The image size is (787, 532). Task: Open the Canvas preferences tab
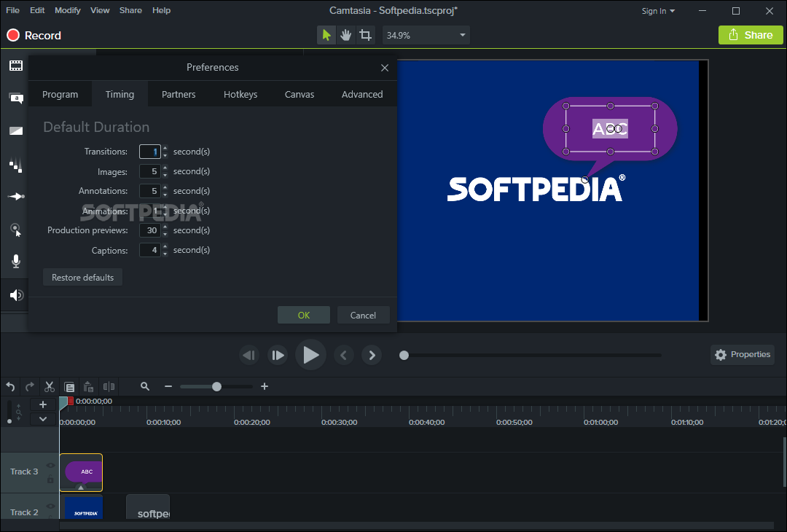(x=299, y=94)
